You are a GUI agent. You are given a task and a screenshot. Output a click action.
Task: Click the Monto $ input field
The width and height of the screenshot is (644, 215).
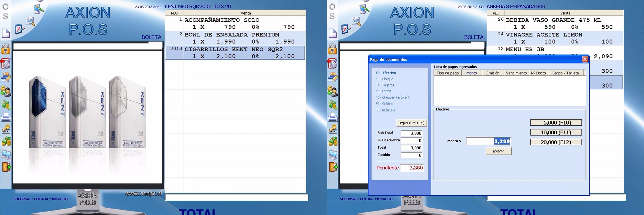[x=488, y=141]
